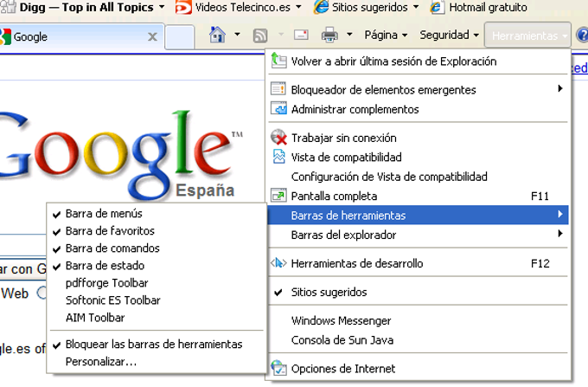The image size is (588, 387).
Task: Toggle Barra de menús
Action: (x=157, y=213)
